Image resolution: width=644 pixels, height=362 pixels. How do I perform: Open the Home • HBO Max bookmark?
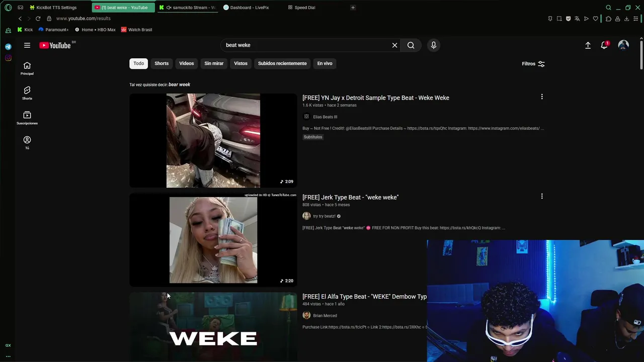coord(95,30)
